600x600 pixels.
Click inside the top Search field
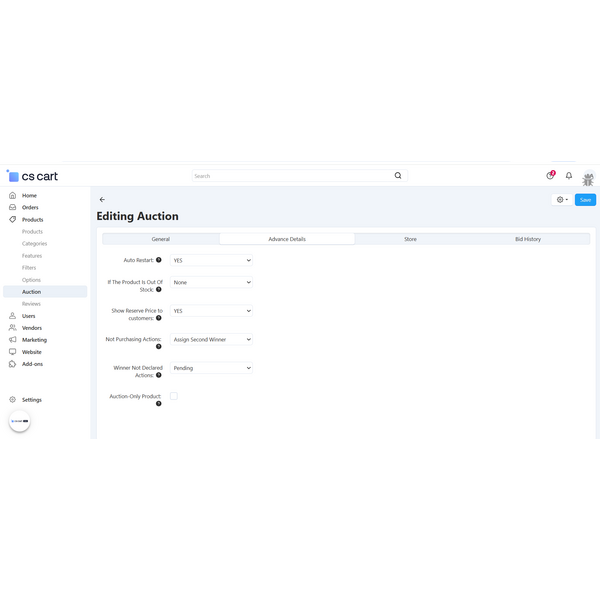(290, 176)
